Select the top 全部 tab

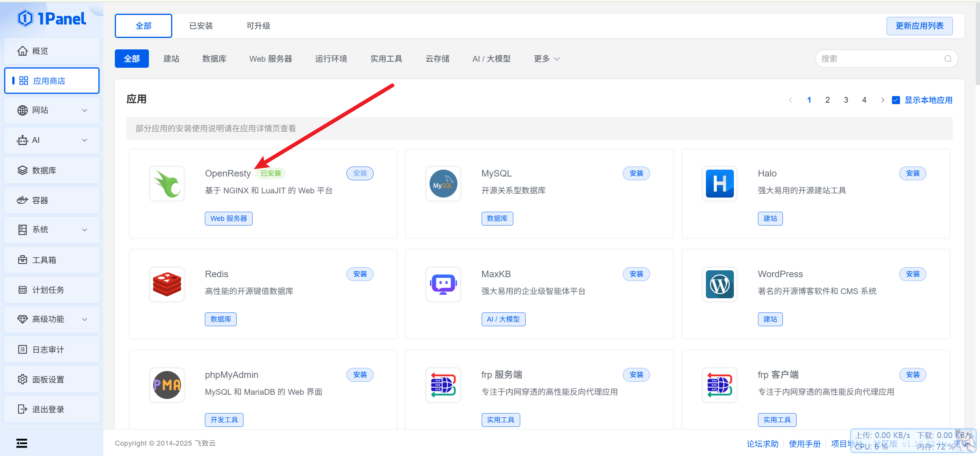click(x=144, y=26)
